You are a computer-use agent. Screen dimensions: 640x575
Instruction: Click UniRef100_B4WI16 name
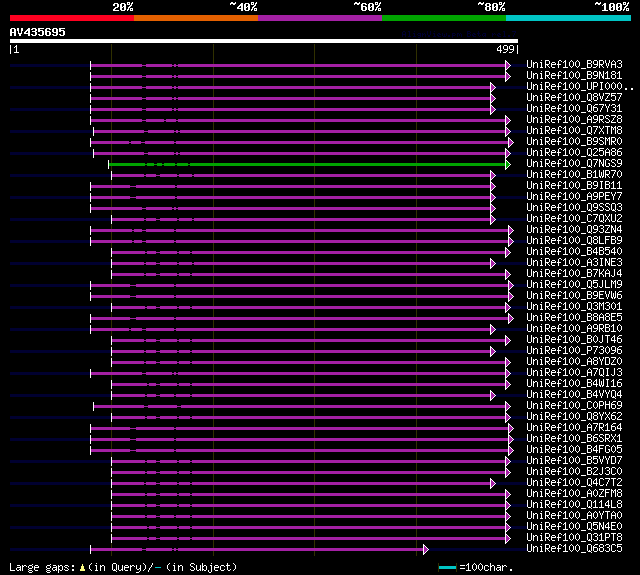pos(574,384)
